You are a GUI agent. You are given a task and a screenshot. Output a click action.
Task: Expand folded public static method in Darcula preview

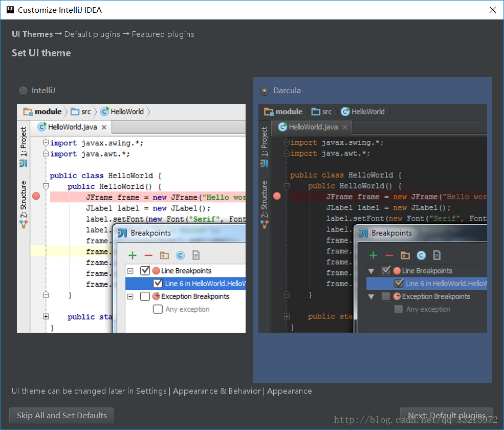coord(287,316)
